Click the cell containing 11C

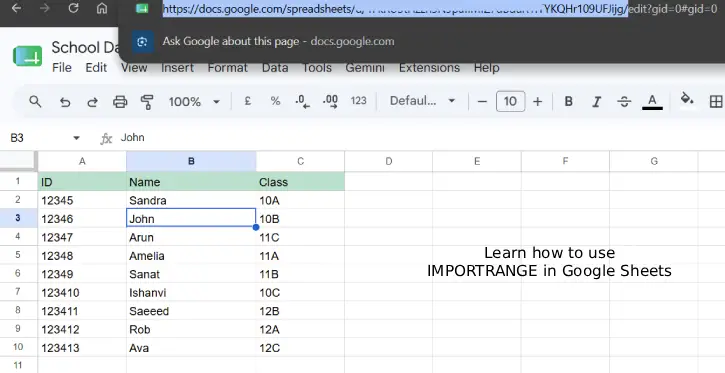click(x=301, y=237)
